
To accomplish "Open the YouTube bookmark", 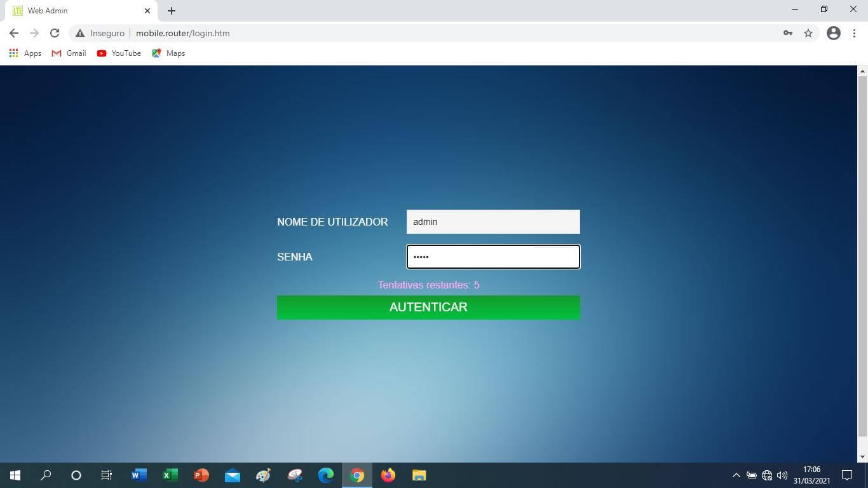I will pos(119,53).
